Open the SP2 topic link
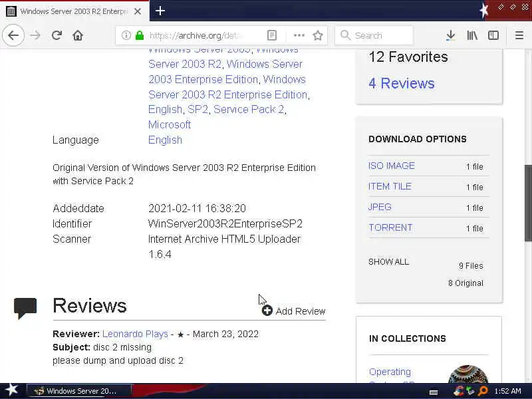The width and height of the screenshot is (532, 399). pos(198,109)
